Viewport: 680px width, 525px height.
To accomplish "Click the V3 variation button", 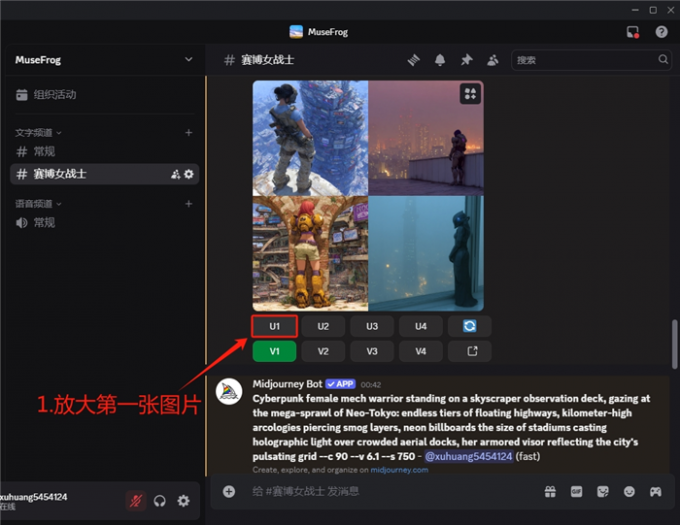I will point(372,351).
